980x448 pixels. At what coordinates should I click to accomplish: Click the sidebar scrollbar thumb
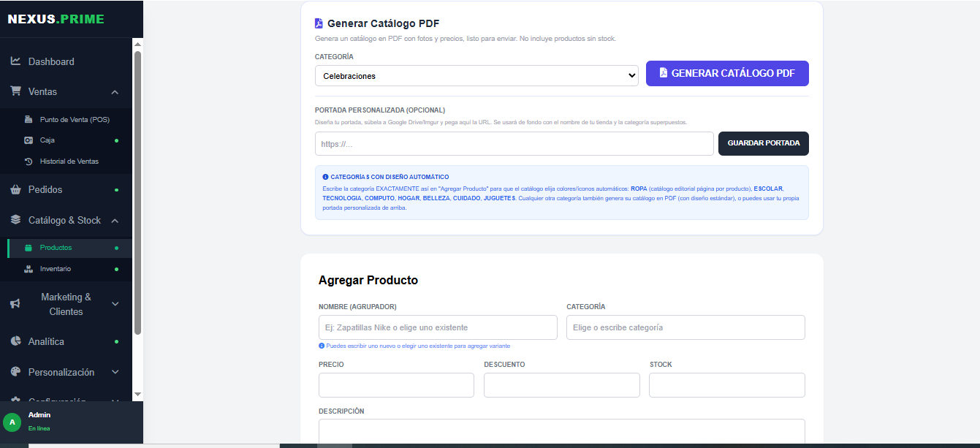tap(137, 193)
